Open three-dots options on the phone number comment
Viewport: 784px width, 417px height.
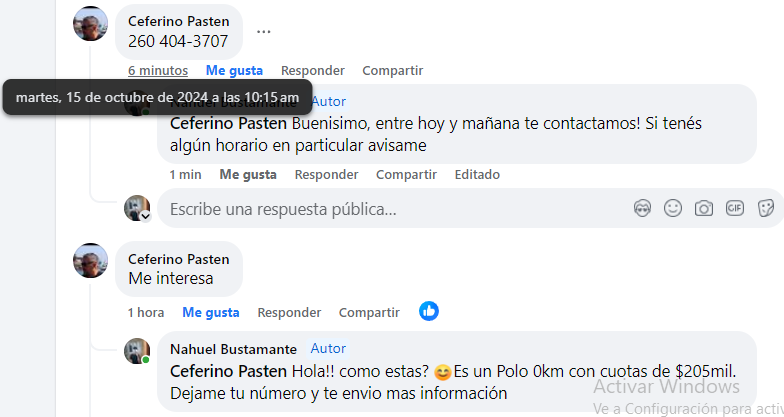pos(263,31)
